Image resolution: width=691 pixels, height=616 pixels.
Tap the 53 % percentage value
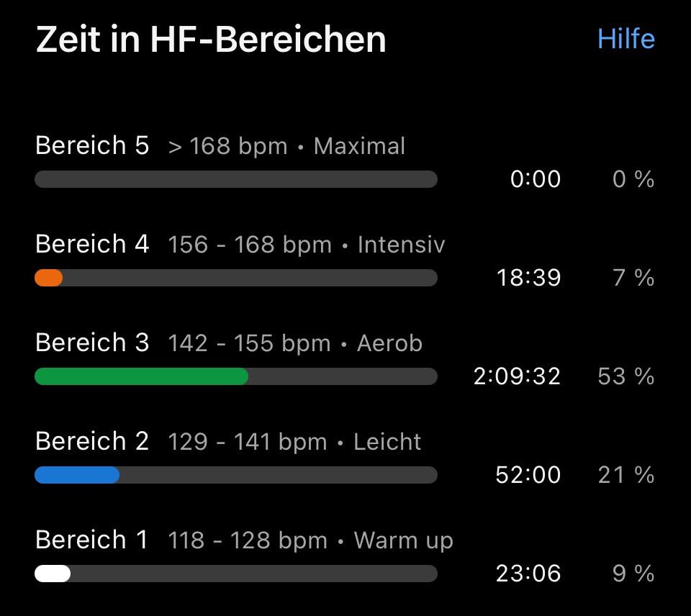pos(625,376)
